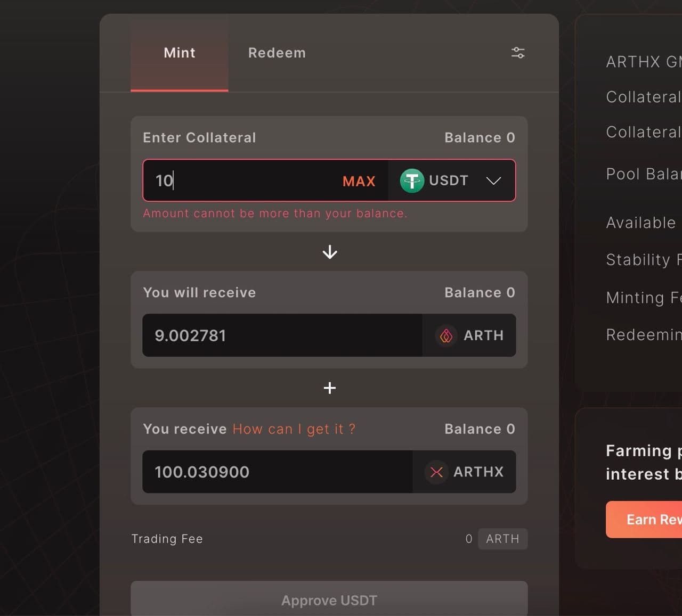This screenshot has height=616, width=682.
Task: Click the 'Enter Collateral' label
Action: 199,137
